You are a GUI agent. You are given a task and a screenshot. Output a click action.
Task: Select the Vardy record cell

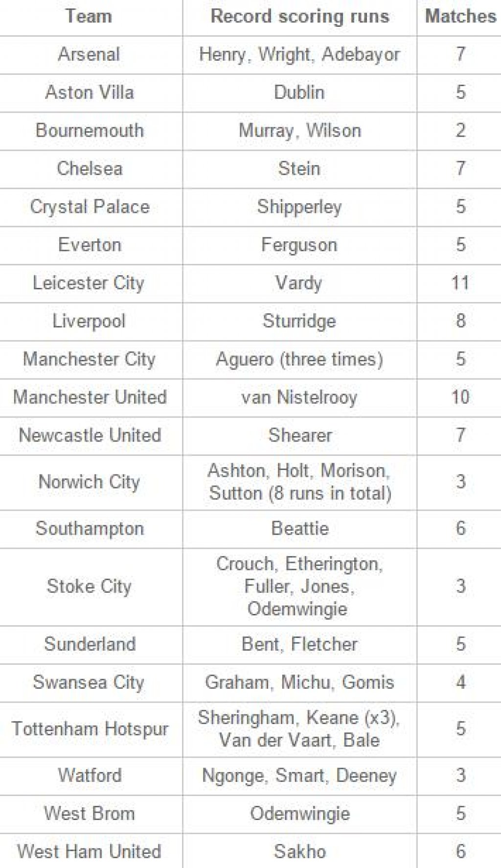click(x=299, y=283)
